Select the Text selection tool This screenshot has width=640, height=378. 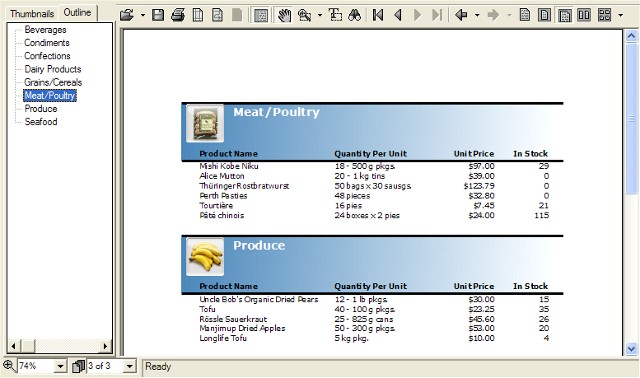point(336,16)
